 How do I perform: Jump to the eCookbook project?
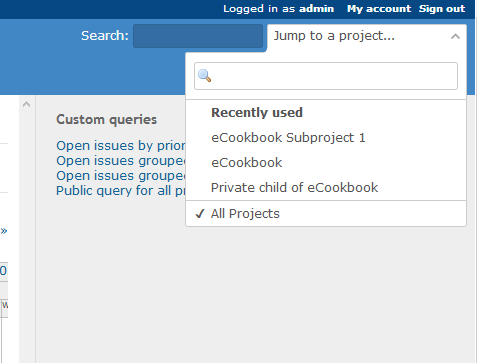(x=246, y=163)
